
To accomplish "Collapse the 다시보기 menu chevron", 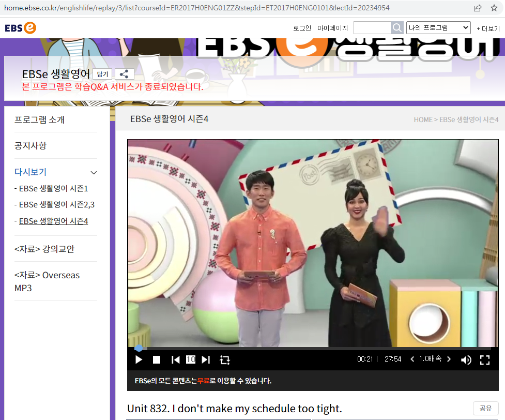I will coord(94,172).
